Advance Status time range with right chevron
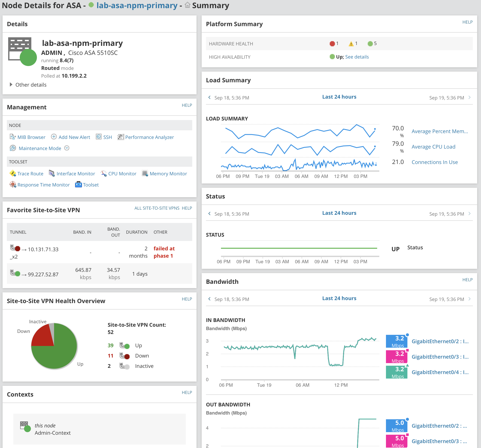The width and height of the screenshot is (481, 448). [x=470, y=213]
